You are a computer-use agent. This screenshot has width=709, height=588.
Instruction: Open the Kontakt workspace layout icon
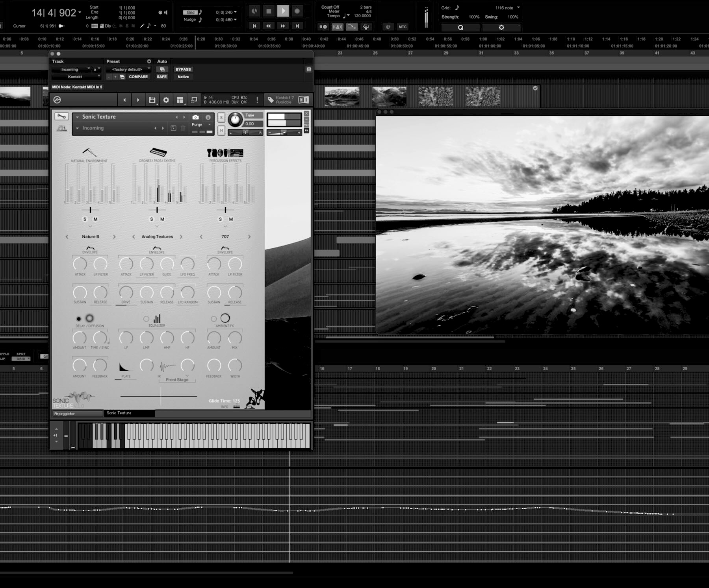tap(180, 100)
